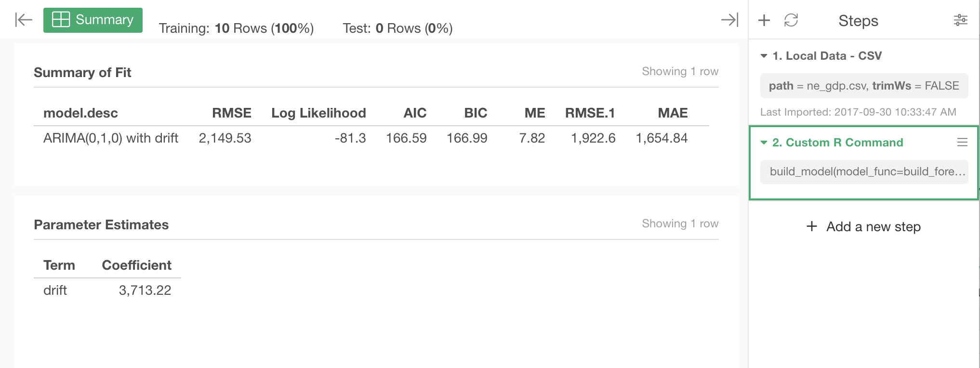Screen dimensions: 980x368
Task: Click the plus beside Add a new step
Action: coord(812,226)
